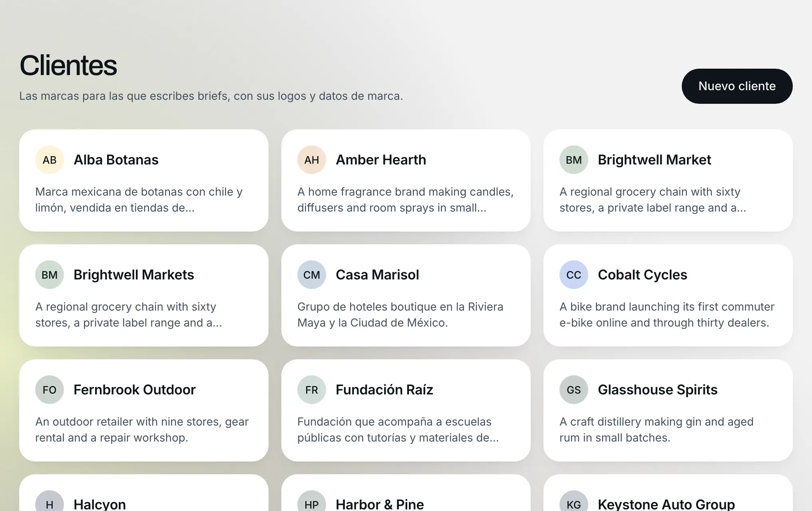Click the Nuevo cliente button
Image resolution: width=812 pixels, height=511 pixels.
[737, 86]
